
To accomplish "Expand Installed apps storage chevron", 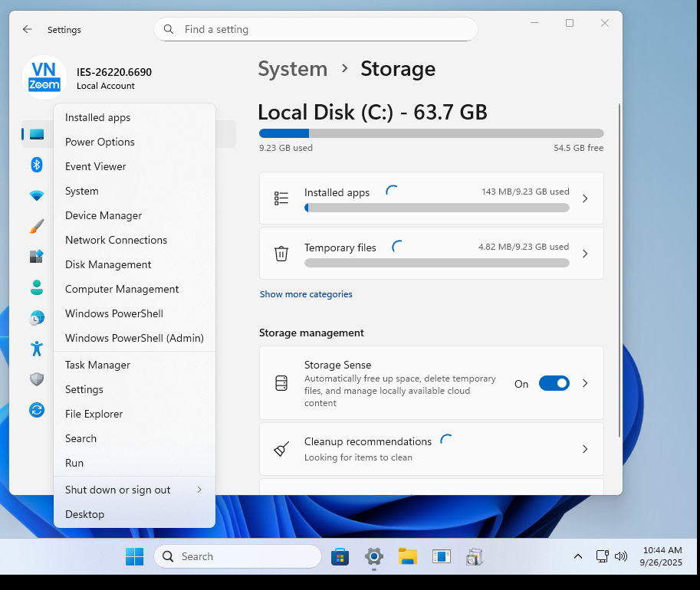I will (585, 198).
